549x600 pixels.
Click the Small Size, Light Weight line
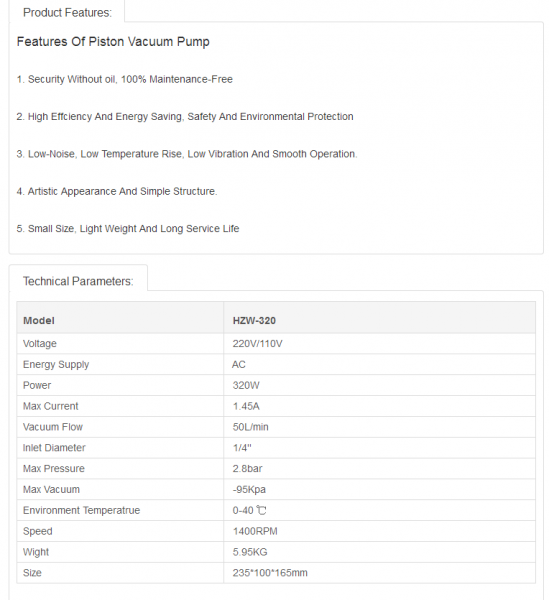click(128, 228)
